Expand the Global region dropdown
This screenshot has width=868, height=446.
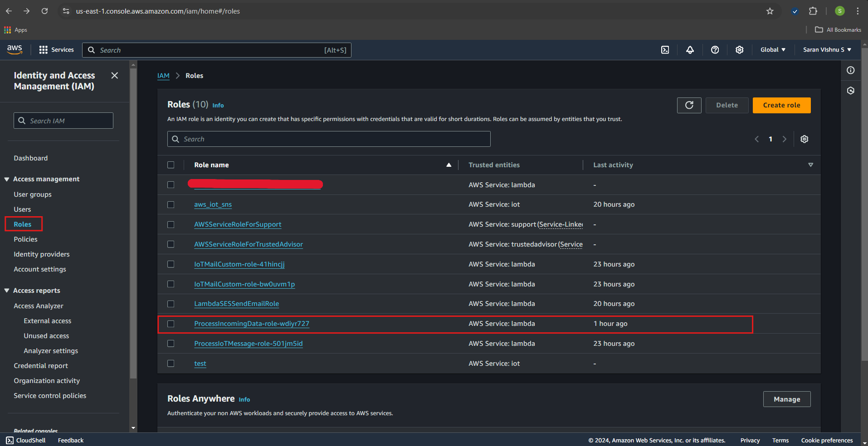773,50
